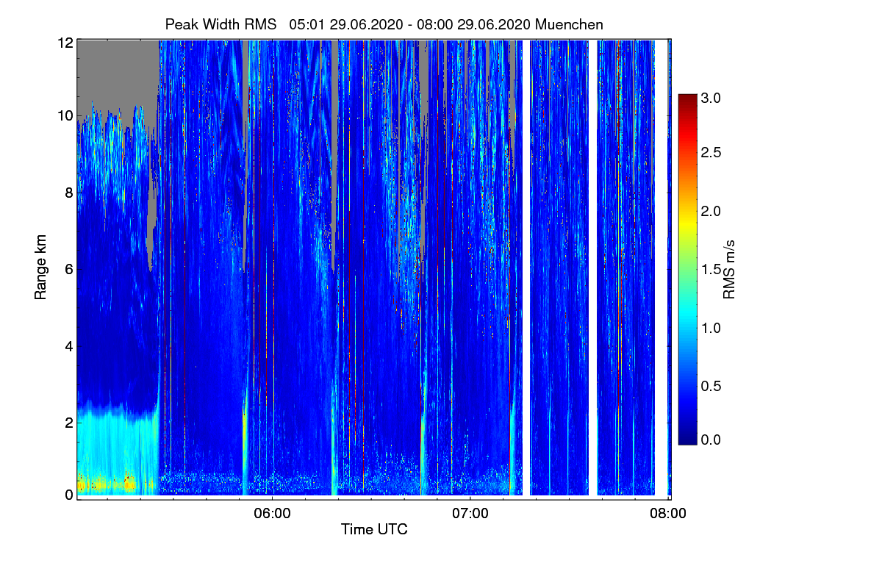Click the Muenchen location text in title

point(569,24)
